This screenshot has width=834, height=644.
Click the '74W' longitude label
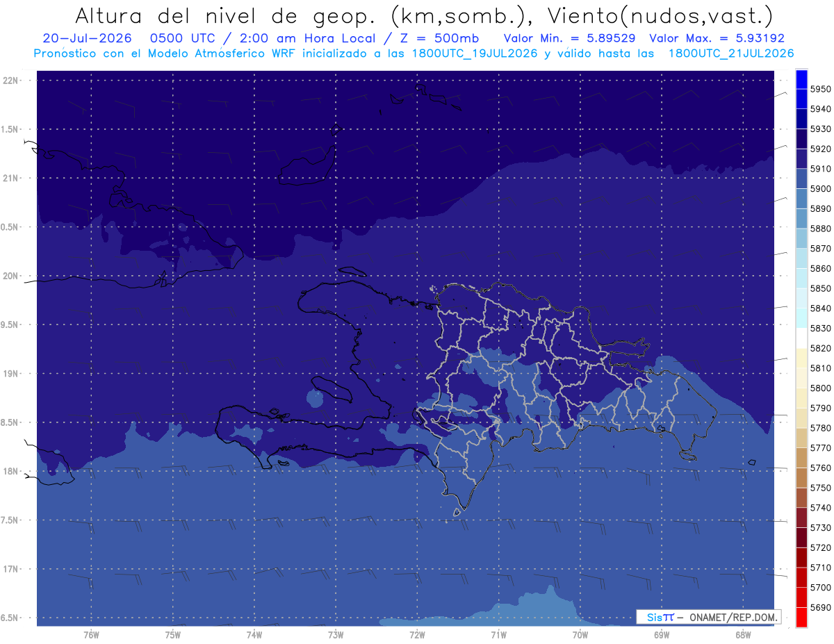[254, 635]
